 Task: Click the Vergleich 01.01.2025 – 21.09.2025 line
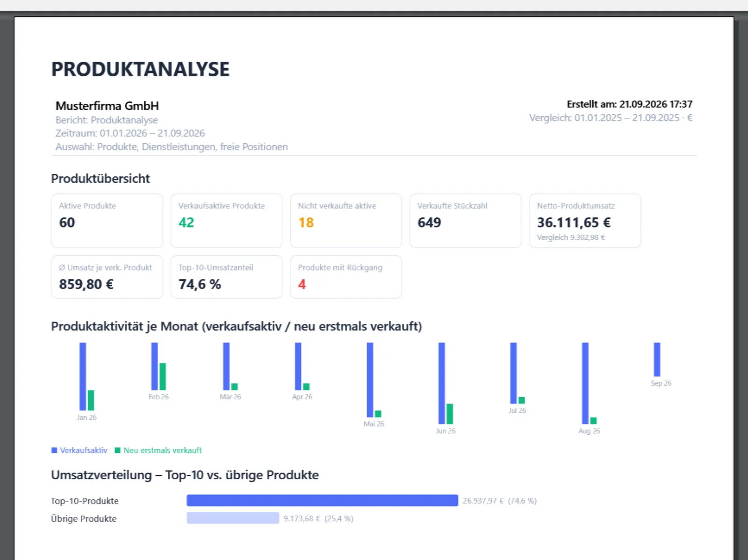pos(611,118)
